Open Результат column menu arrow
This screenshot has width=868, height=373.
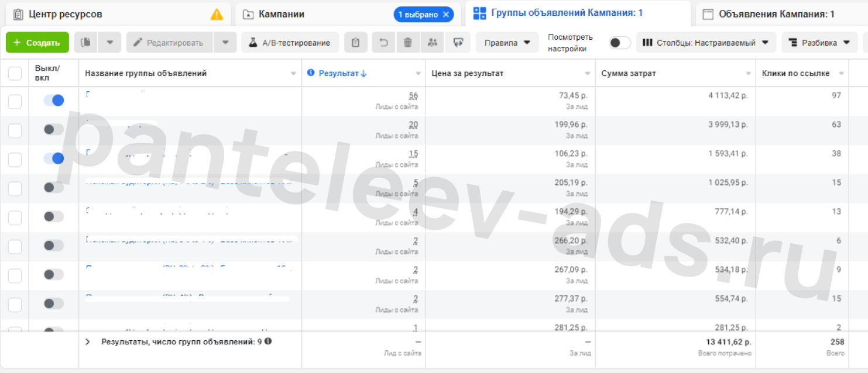tap(418, 74)
